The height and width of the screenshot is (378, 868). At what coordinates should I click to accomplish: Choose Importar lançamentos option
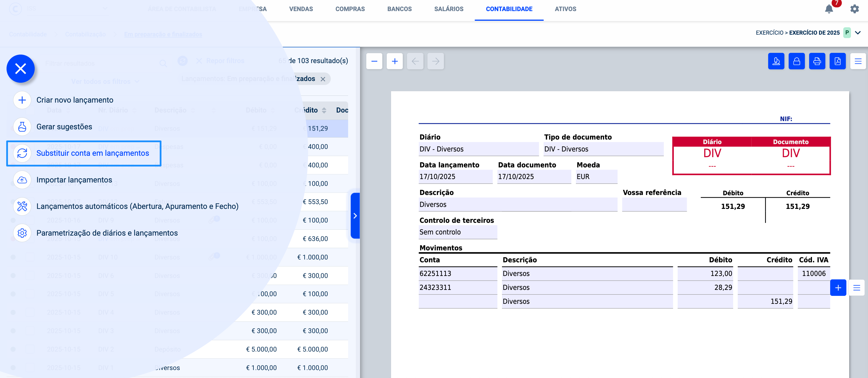[74, 180]
